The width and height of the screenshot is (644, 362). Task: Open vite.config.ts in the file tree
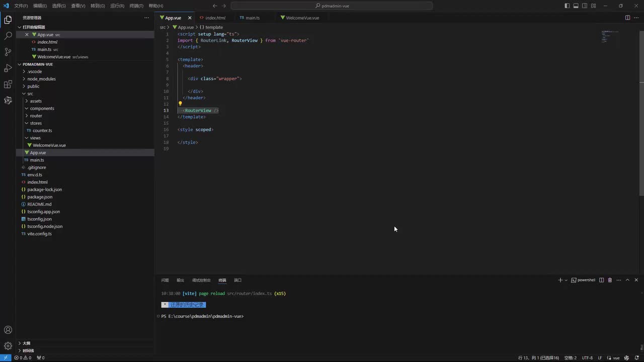[x=39, y=234]
